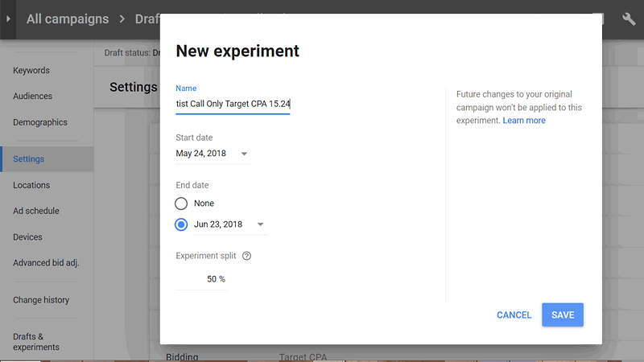Open Ad schedule in the sidebar
644x362 pixels.
point(36,211)
